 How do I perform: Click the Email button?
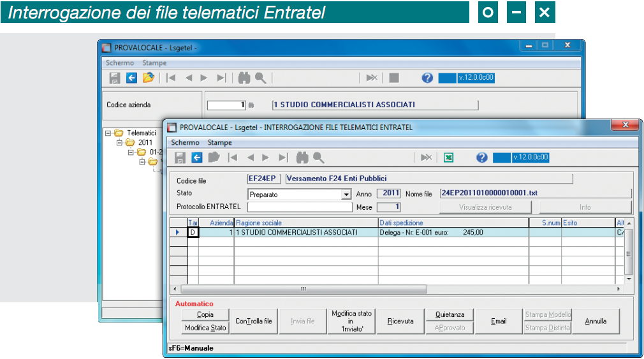tap(499, 321)
